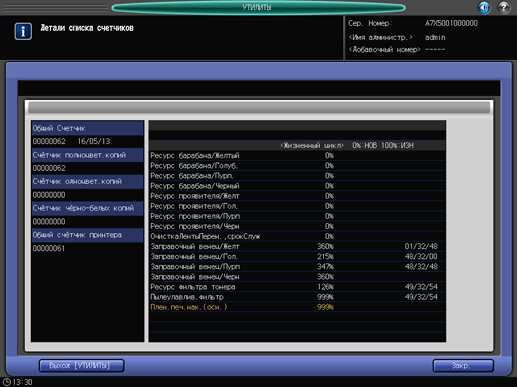Select Счётчик чёрно-белых копий header
517x387 pixels.
point(88,208)
